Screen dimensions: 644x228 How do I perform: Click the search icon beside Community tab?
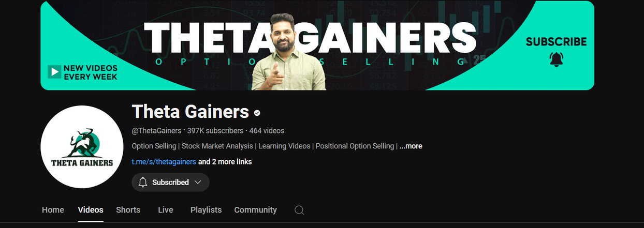(x=299, y=210)
